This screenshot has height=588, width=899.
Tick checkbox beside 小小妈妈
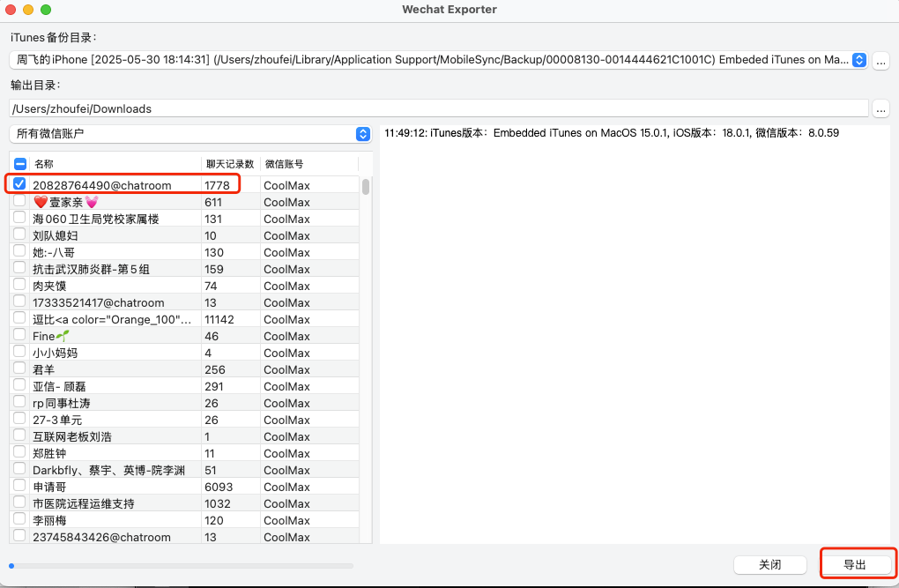coord(19,351)
